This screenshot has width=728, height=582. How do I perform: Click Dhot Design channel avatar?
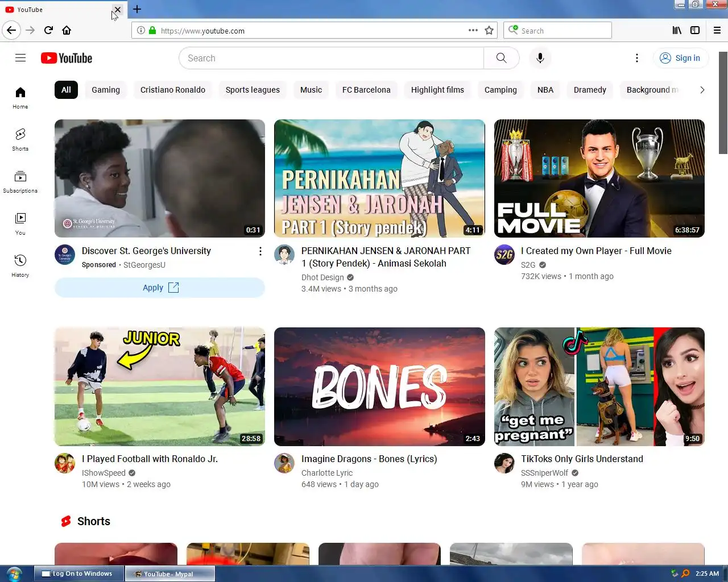pos(284,255)
